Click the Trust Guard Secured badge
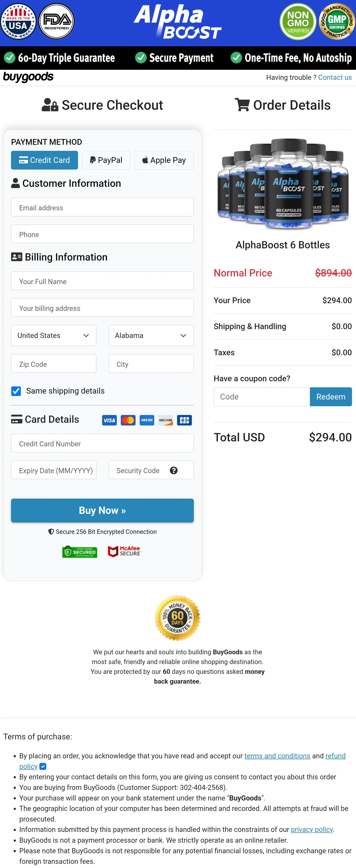The width and height of the screenshot is (356, 868). pyautogui.click(x=80, y=552)
